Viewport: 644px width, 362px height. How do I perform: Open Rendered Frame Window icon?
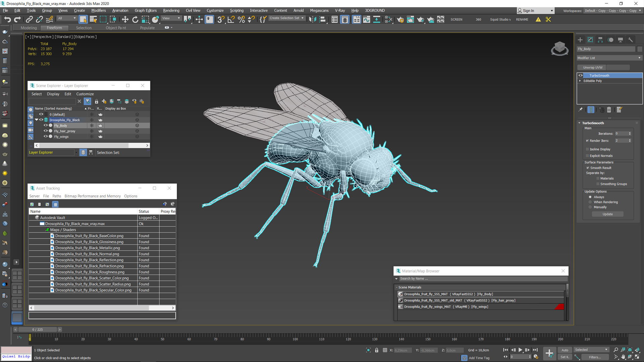click(410, 19)
